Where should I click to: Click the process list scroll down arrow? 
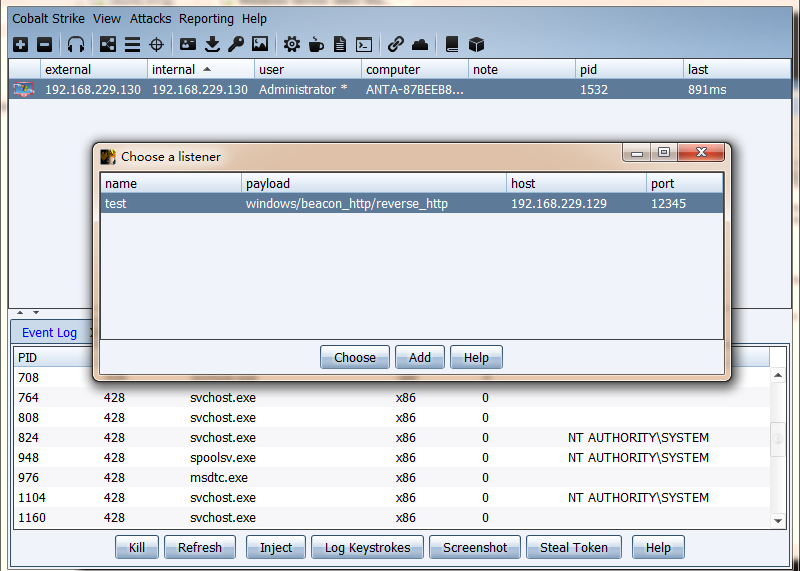pyautogui.click(x=779, y=520)
